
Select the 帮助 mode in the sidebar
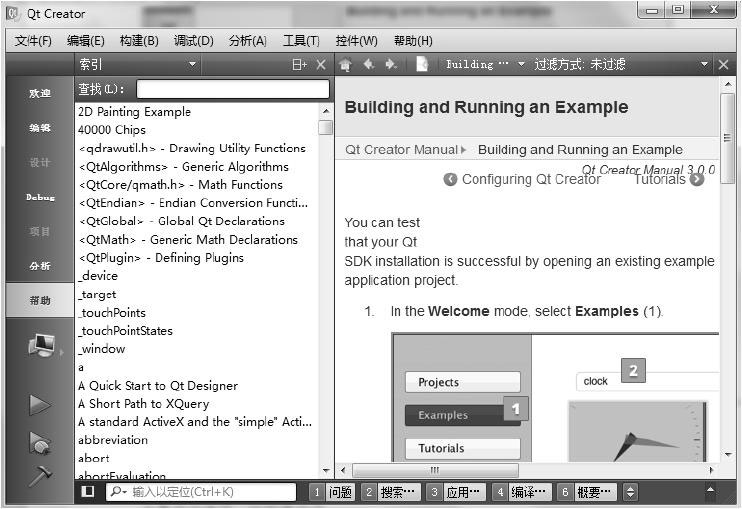pos(40,300)
